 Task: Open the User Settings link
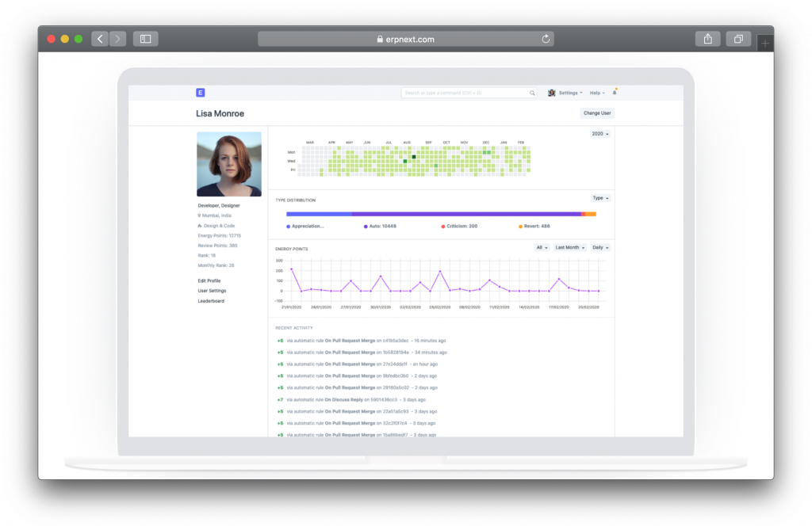click(x=212, y=291)
